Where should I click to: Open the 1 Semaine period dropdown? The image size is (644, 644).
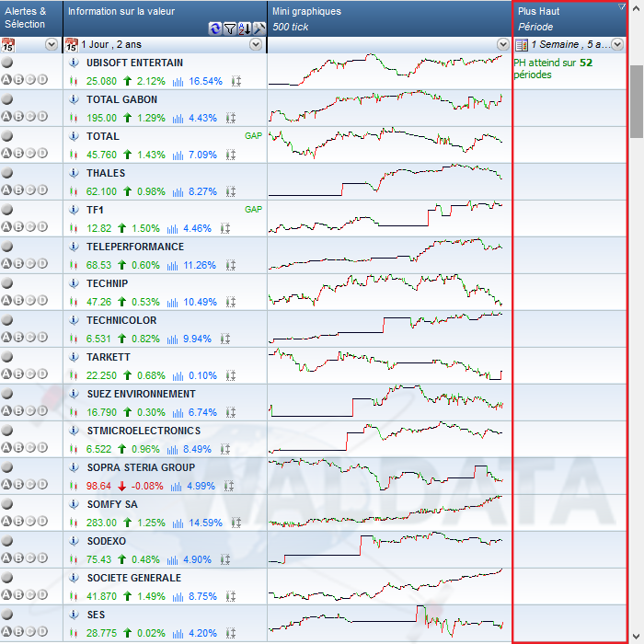(617, 44)
